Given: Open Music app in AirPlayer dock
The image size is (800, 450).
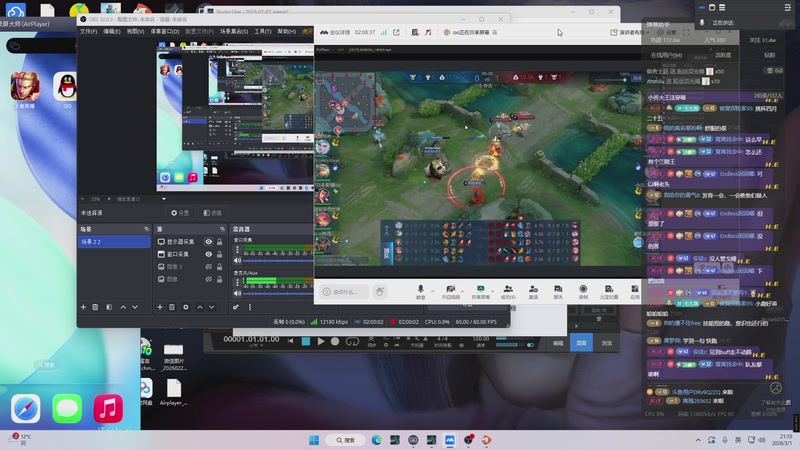Looking at the screenshot, I should click(x=108, y=409).
